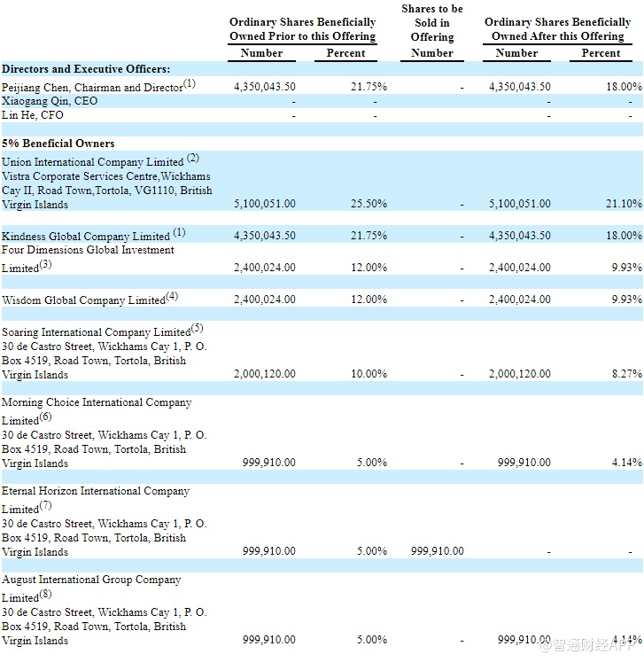Select the 999,910.00 shares sold in offering cell
Viewport: 644px width, 662px height.
(438, 551)
